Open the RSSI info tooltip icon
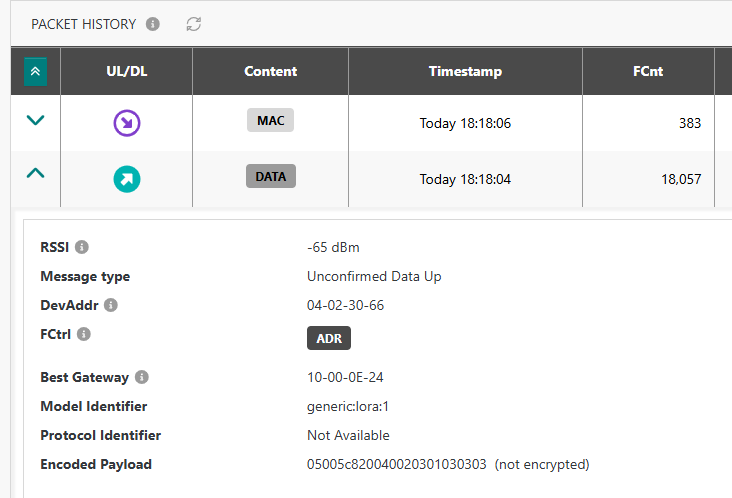Image resolution: width=732 pixels, height=498 pixels. pyautogui.click(x=82, y=247)
